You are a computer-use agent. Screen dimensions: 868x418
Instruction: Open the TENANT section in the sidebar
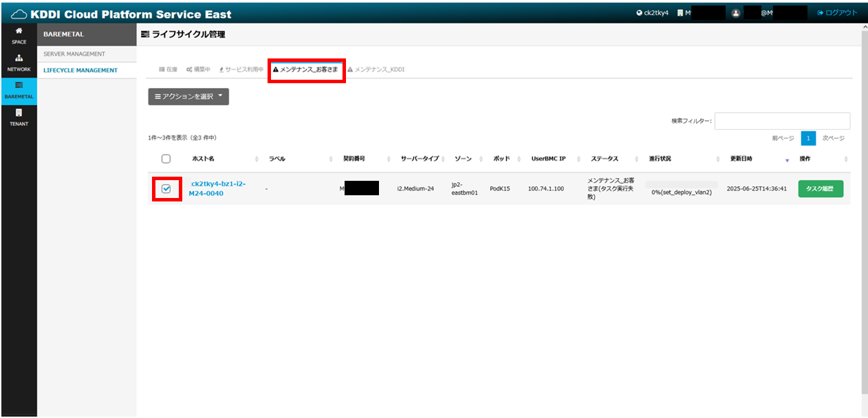click(19, 118)
